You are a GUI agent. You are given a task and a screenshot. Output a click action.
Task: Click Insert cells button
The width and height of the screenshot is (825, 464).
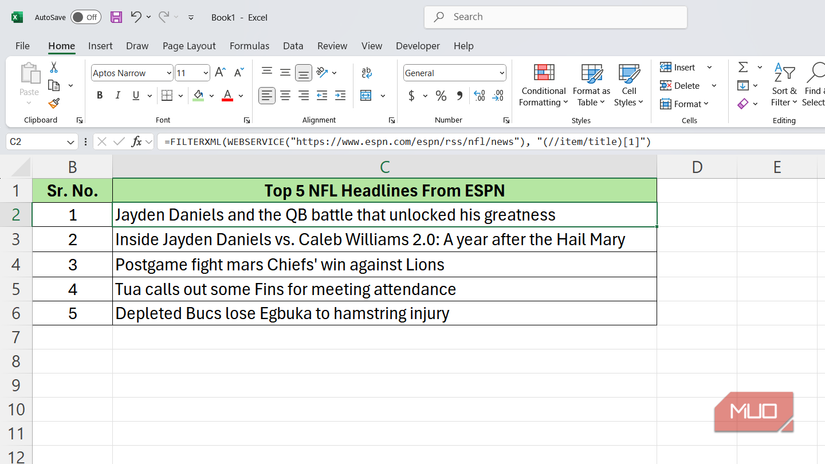678,67
